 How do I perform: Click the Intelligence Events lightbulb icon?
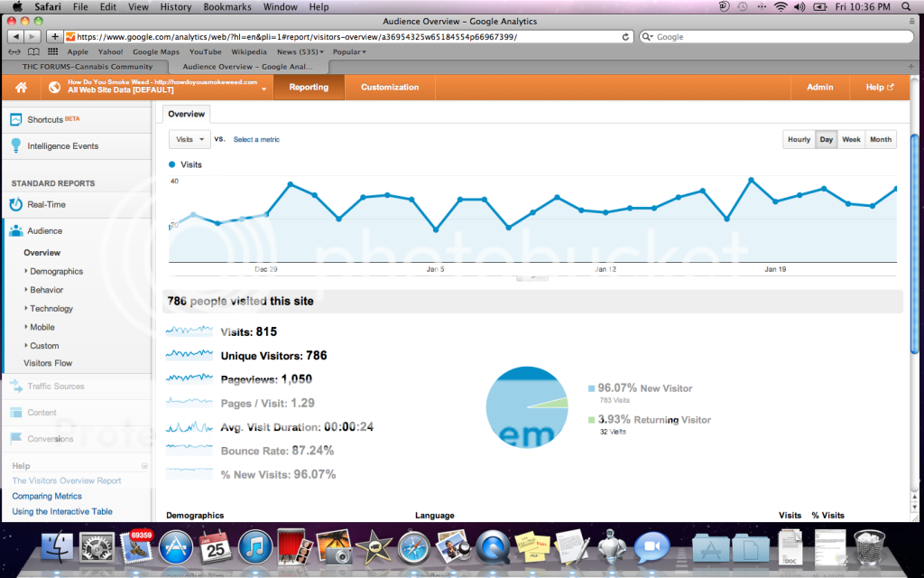point(16,145)
